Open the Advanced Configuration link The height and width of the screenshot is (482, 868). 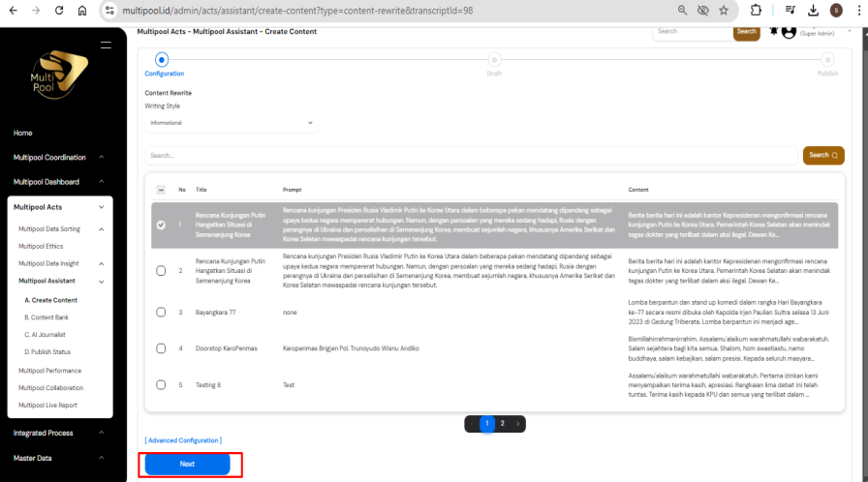click(x=183, y=440)
